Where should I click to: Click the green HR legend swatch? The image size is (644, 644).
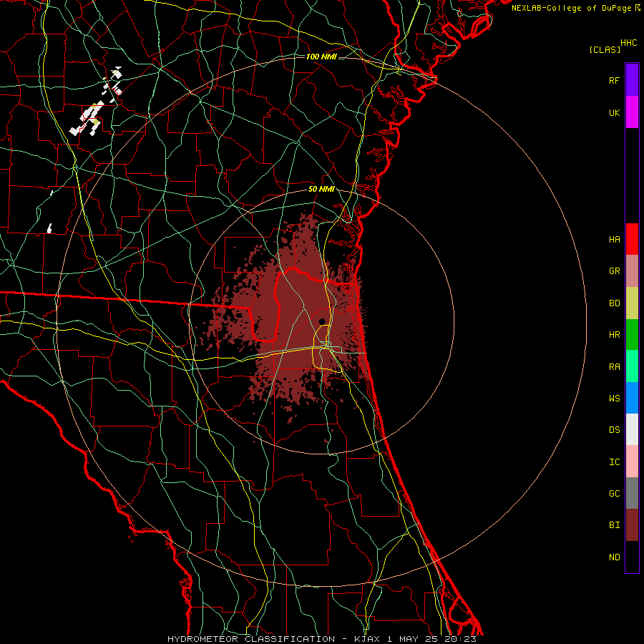(x=632, y=335)
